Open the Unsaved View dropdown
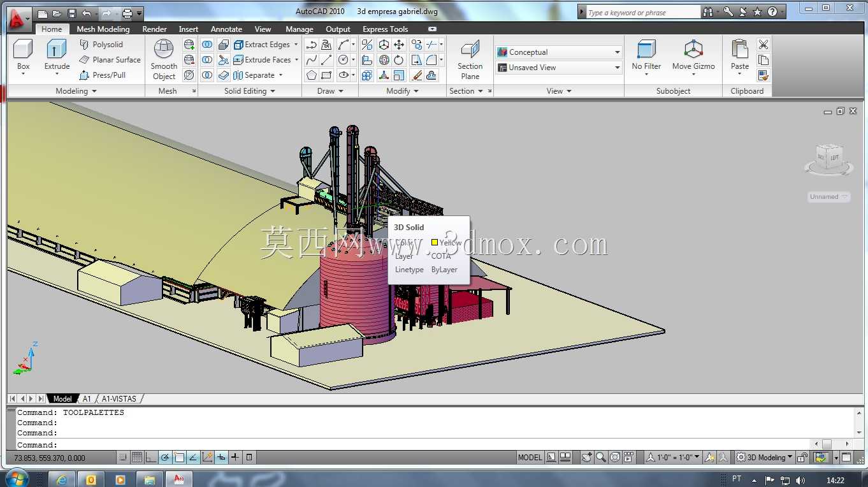This screenshot has width=868, height=487. click(559, 68)
